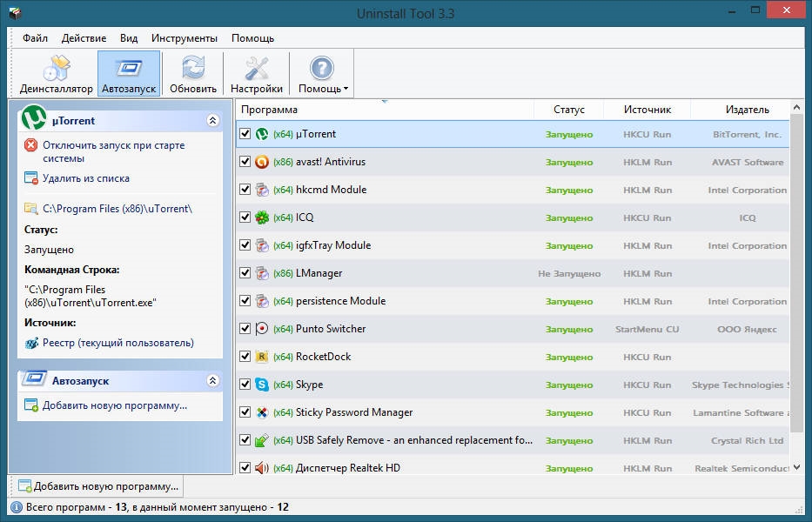Viewport: 812px width, 522px height.
Task: Click the µTorrent logo in the side panel
Action: coord(34,118)
